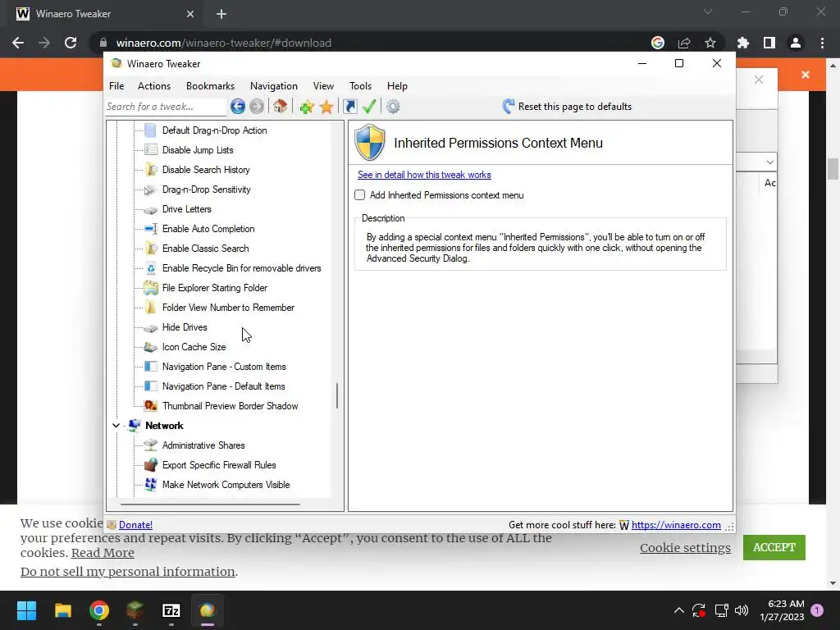Click the Icon Cache Size icon

[x=151, y=347]
